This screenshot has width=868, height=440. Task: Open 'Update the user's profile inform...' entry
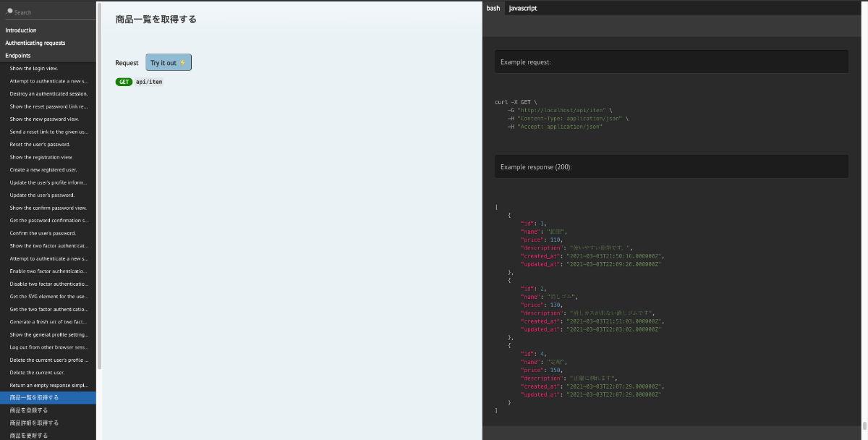point(48,182)
